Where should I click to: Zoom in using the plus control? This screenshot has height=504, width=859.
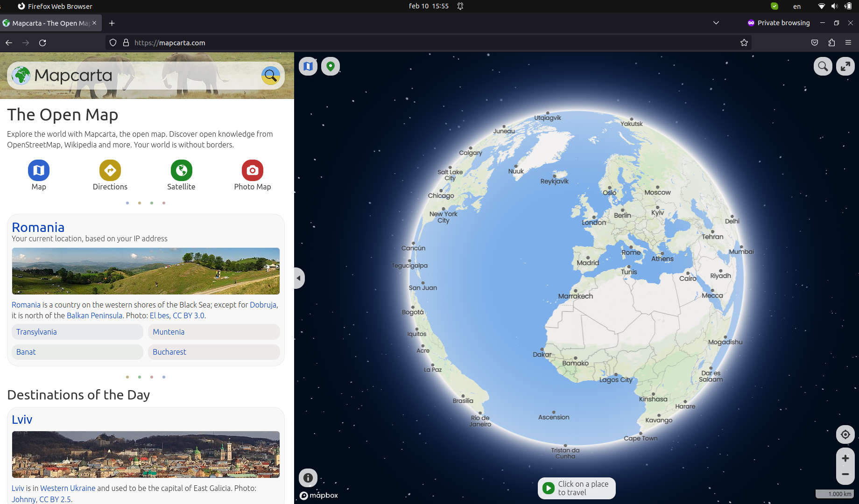[845, 458]
